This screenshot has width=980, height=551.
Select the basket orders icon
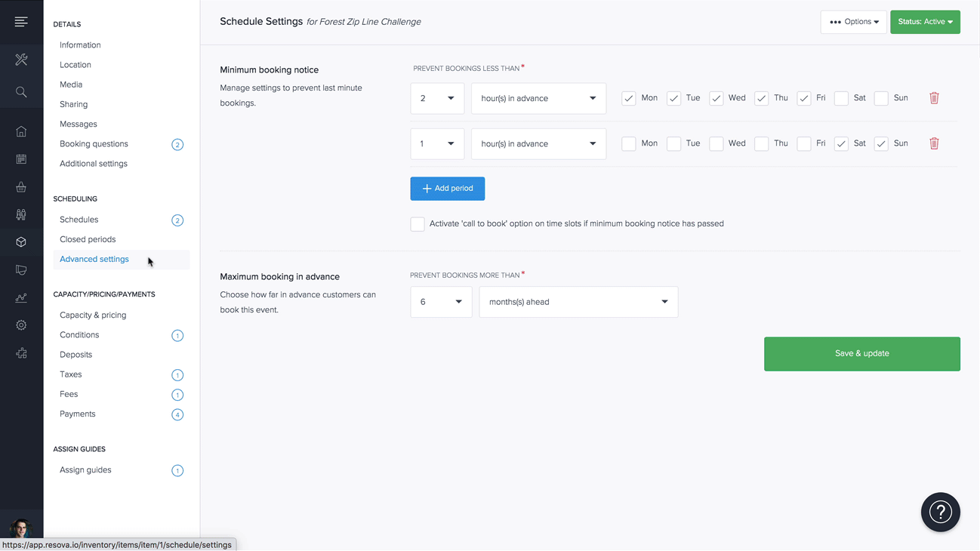21,186
